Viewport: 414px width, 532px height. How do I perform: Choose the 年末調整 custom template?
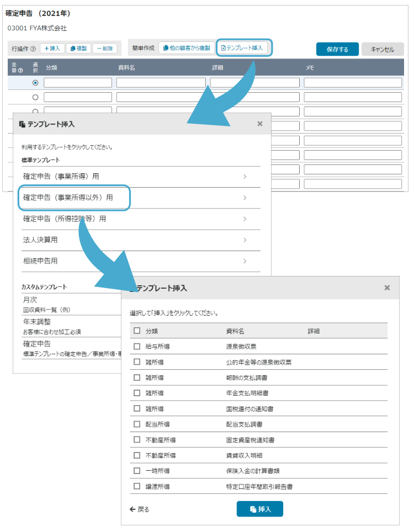coord(38,321)
